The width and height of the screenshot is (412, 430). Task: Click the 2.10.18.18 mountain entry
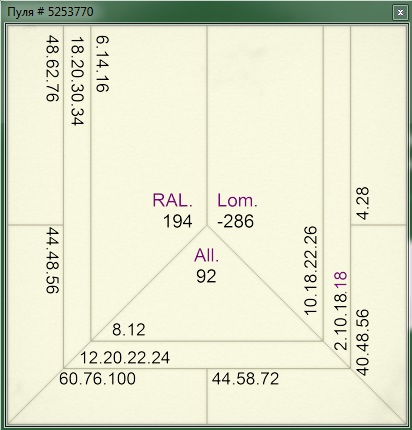click(340, 311)
